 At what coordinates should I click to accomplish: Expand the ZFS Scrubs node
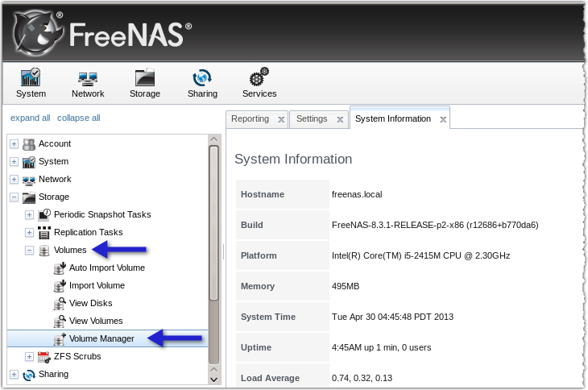[x=30, y=357]
